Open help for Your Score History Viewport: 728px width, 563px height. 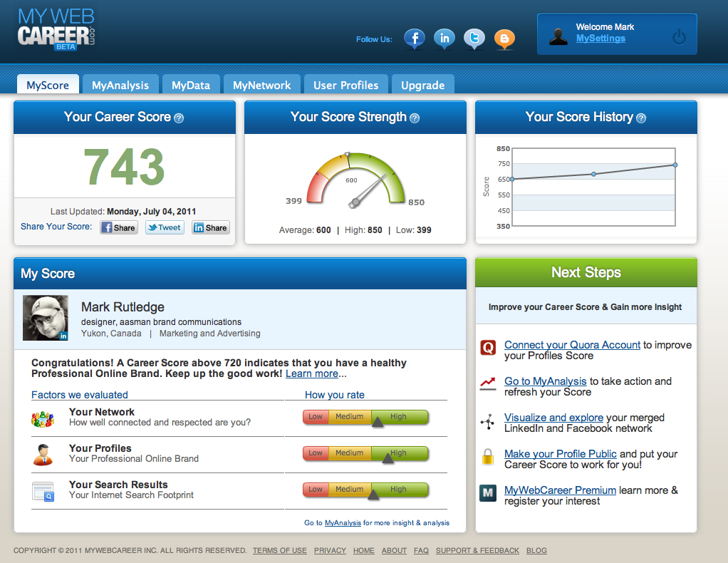[x=640, y=118]
